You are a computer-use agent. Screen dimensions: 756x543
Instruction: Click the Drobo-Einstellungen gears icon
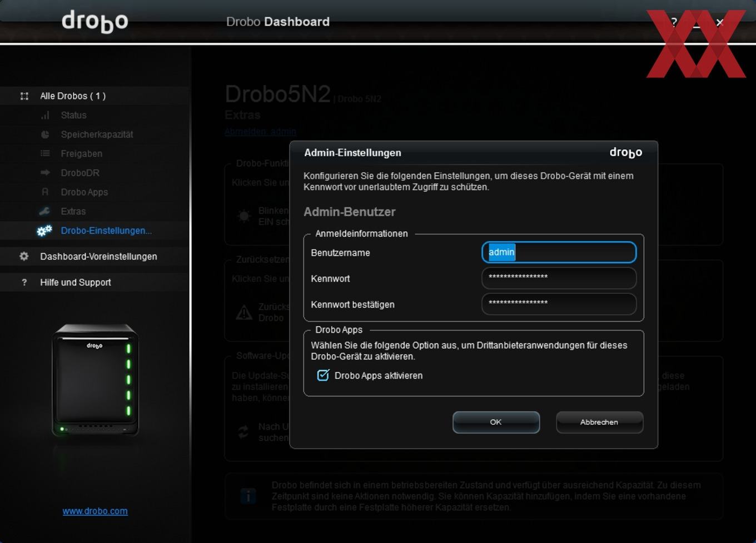(44, 231)
